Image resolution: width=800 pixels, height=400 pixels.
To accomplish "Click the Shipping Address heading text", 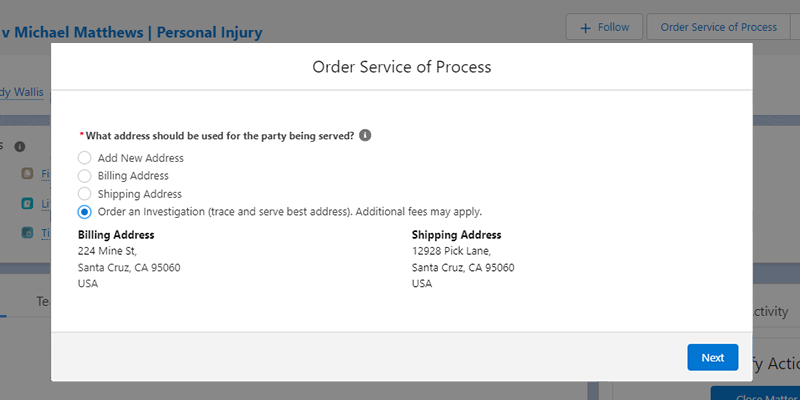I will tap(458, 235).
